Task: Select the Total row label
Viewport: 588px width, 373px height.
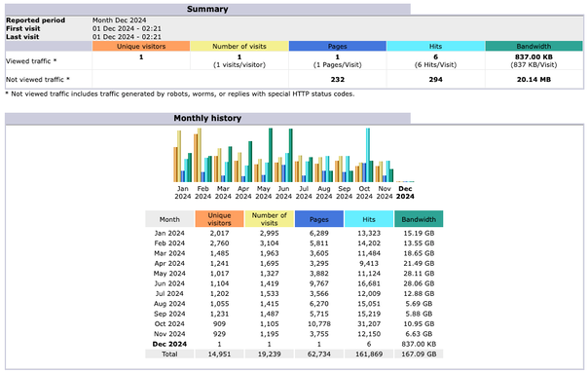Action: pyautogui.click(x=169, y=354)
